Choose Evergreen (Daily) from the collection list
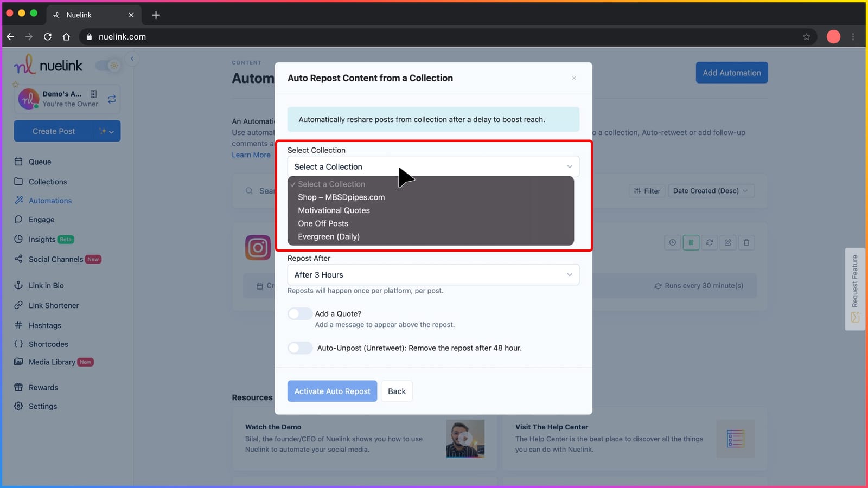This screenshot has width=868, height=488. click(x=328, y=236)
